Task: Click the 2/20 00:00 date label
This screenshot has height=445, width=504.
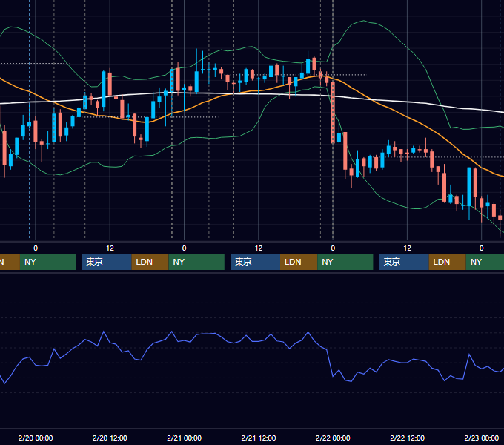Action: click(x=36, y=438)
